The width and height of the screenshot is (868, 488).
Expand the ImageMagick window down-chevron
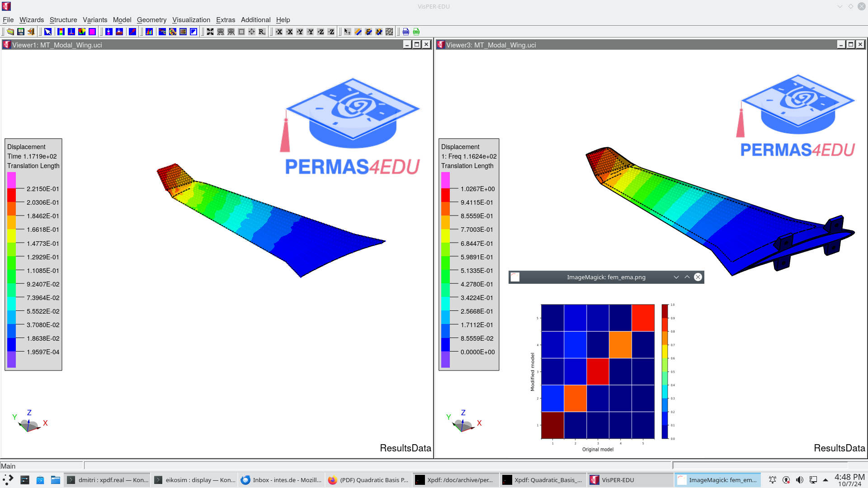[x=676, y=277]
